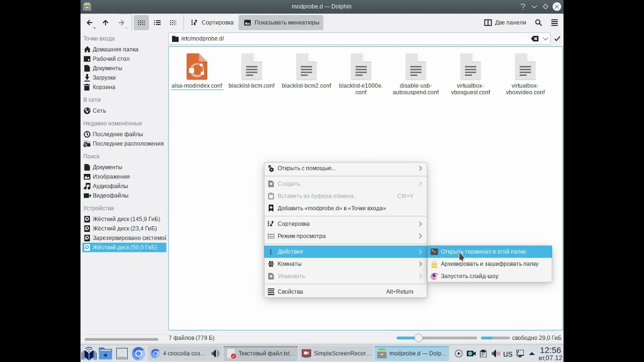Open the application launcher in taskbar
Viewport: 644px width, 362px height.
click(89, 354)
